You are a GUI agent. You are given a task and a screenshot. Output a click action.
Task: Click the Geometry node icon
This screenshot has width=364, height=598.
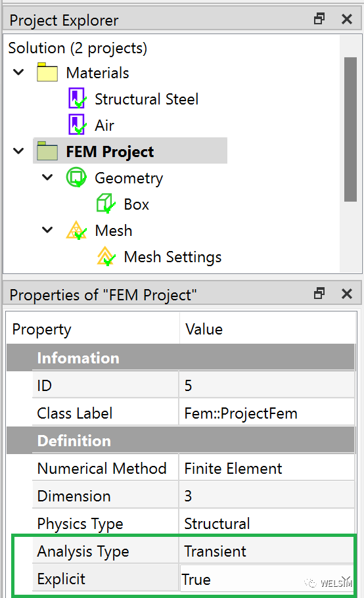tap(76, 177)
